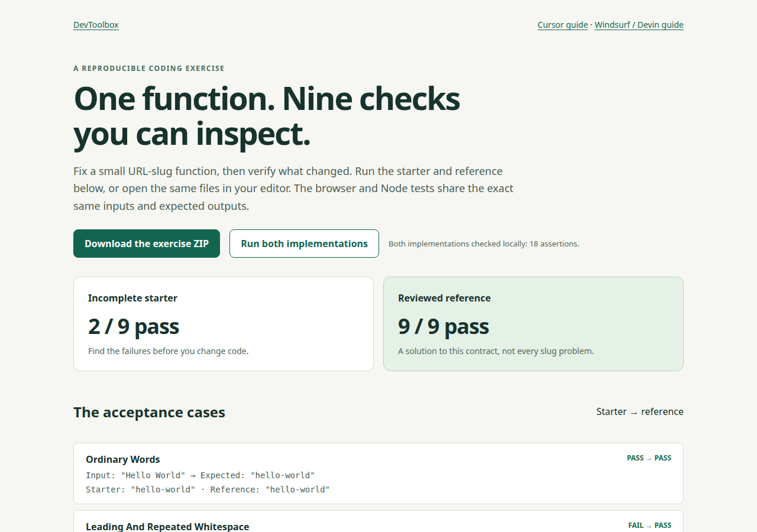Click Download the exercise ZIP button
The height and width of the screenshot is (532, 757).
(147, 244)
